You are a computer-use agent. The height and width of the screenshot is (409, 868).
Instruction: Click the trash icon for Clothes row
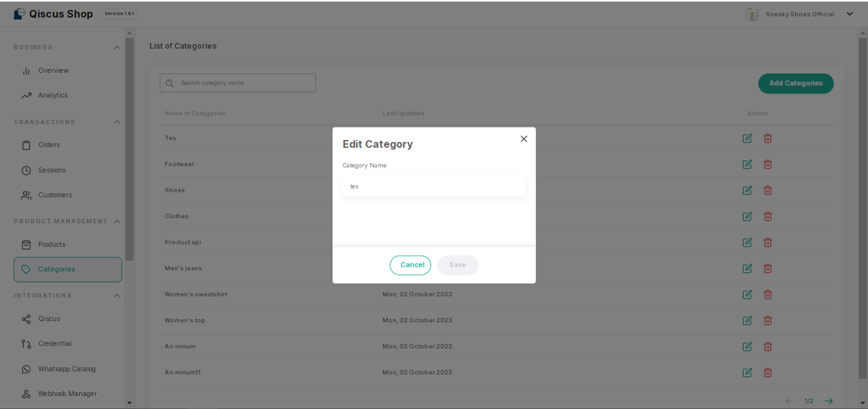(x=768, y=216)
